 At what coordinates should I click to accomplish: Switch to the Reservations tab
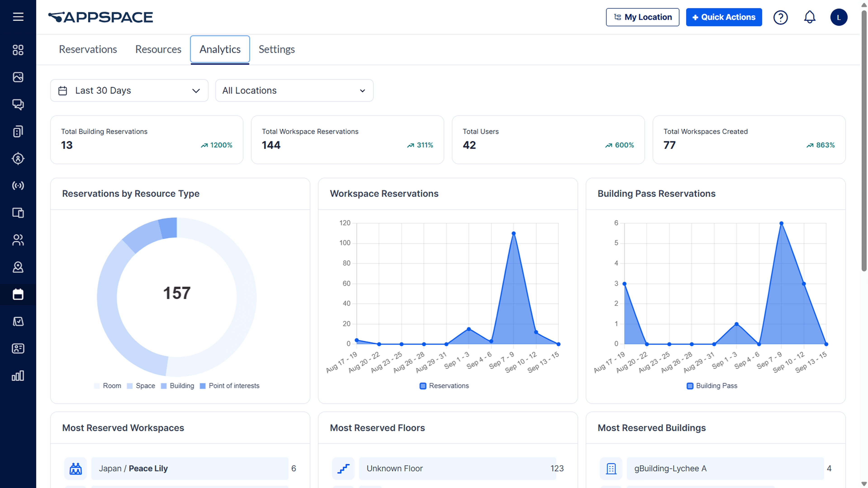[x=88, y=49]
